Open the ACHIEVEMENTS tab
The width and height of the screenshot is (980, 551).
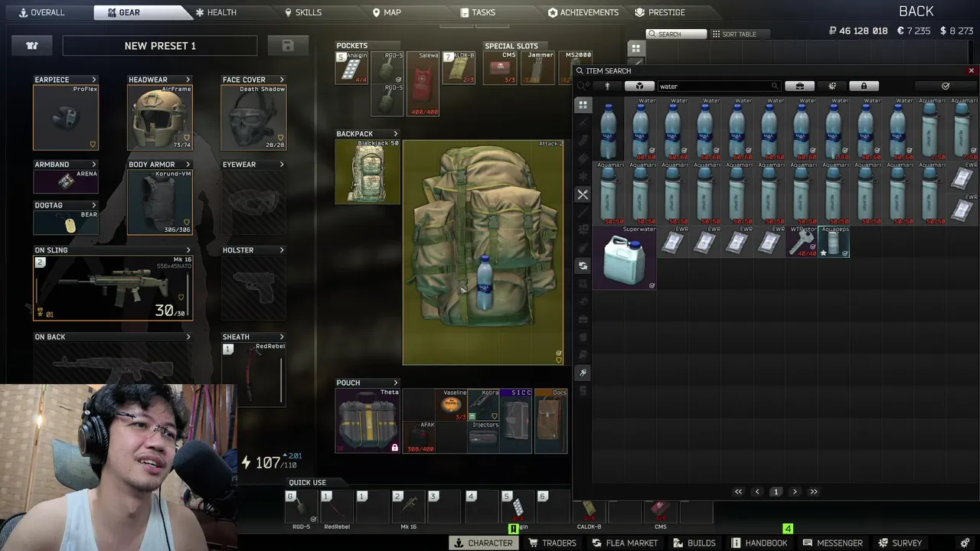[583, 12]
